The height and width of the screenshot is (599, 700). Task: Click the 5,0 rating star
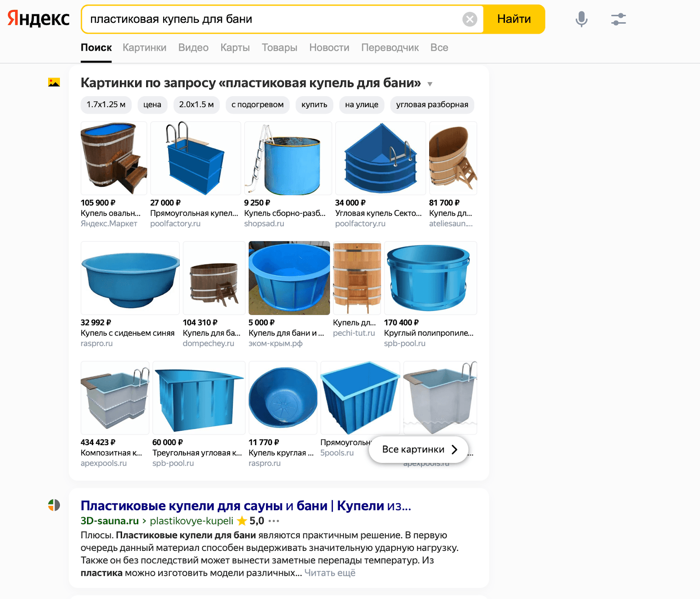[x=241, y=521]
